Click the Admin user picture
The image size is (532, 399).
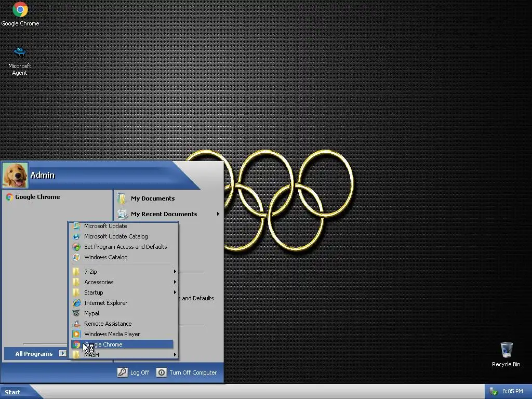point(15,175)
